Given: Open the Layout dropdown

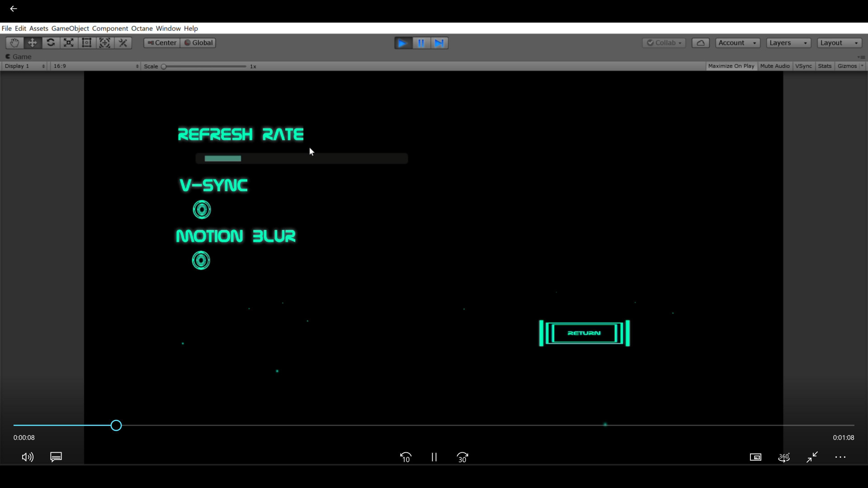Looking at the screenshot, I should tap(840, 43).
